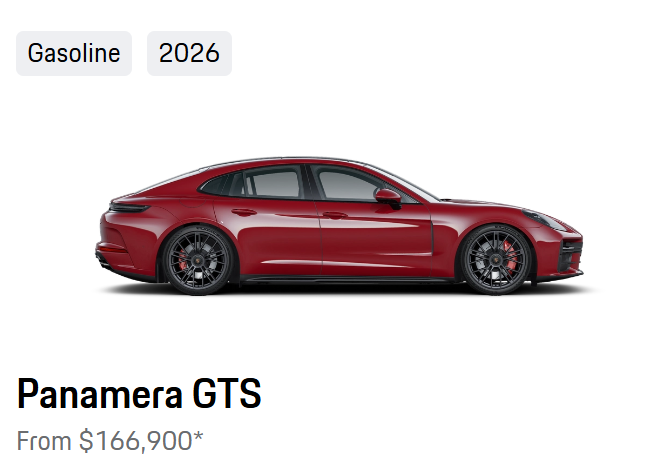
Task: Click the red Panamera car image body
Action: 339,226
